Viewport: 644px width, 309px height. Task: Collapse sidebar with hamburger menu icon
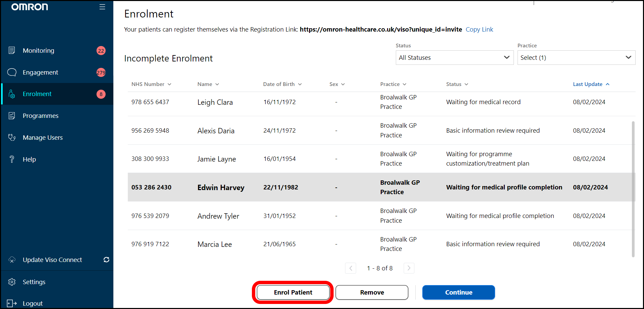[102, 7]
